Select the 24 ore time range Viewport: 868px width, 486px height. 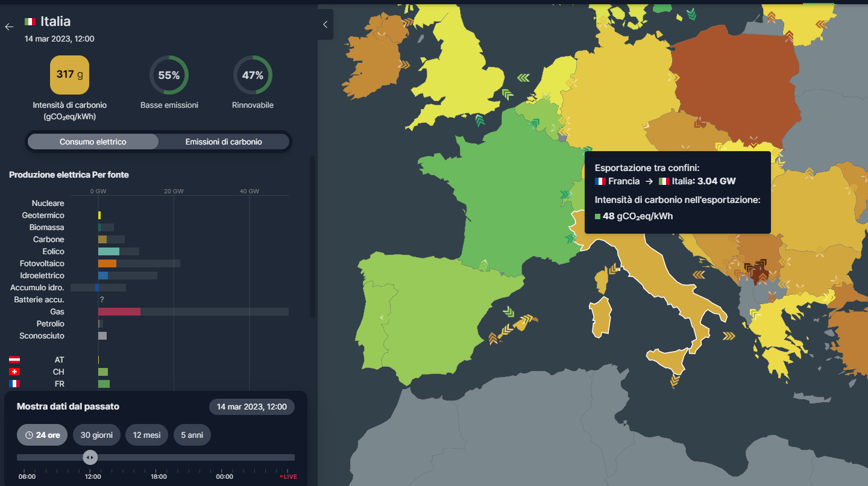tap(42, 435)
